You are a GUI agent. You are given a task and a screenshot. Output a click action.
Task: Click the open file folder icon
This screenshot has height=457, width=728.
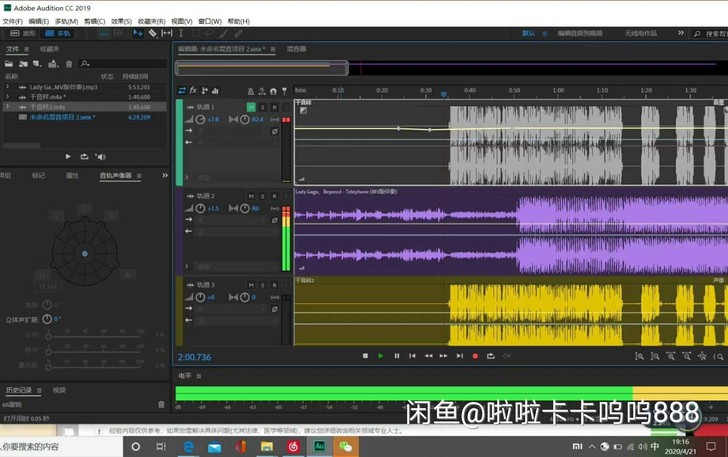click(9, 64)
